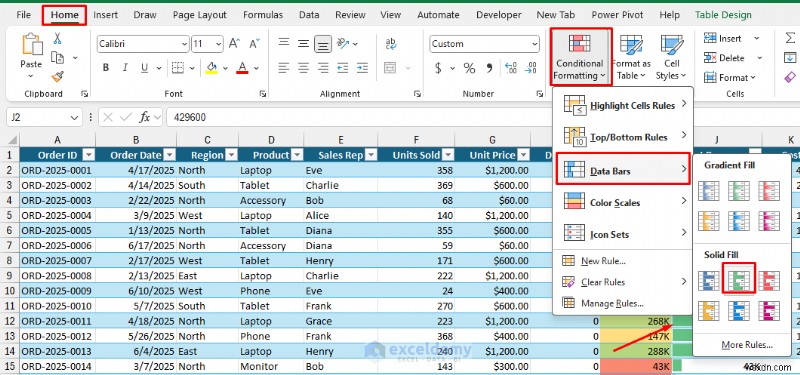Toggle Bold formatting
The height and width of the screenshot is (375, 800).
(106, 67)
